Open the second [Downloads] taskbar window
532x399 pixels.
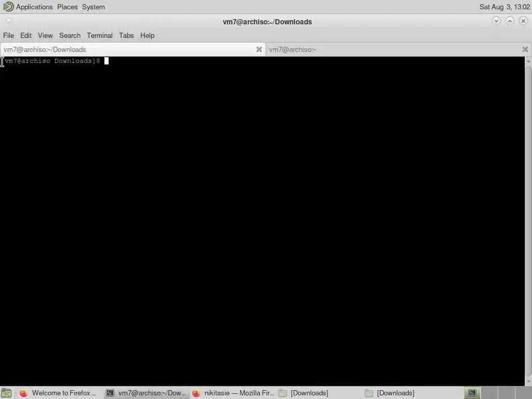tap(405, 393)
